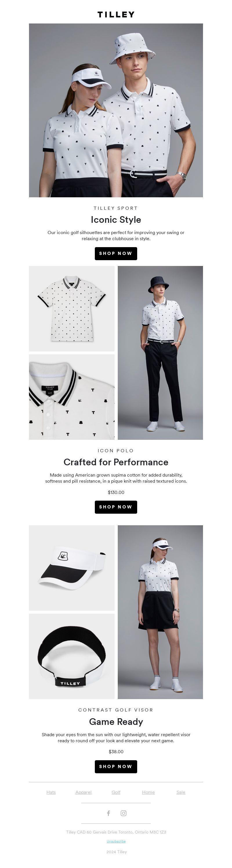The height and width of the screenshot is (868, 232).
Task: Open polo collar close-up image
Action: tap(72, 397)
